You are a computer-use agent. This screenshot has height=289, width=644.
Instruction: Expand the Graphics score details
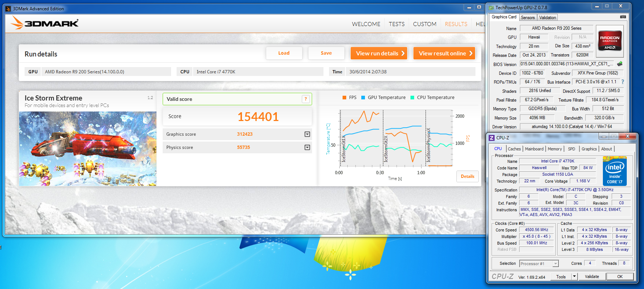(307, 134)
